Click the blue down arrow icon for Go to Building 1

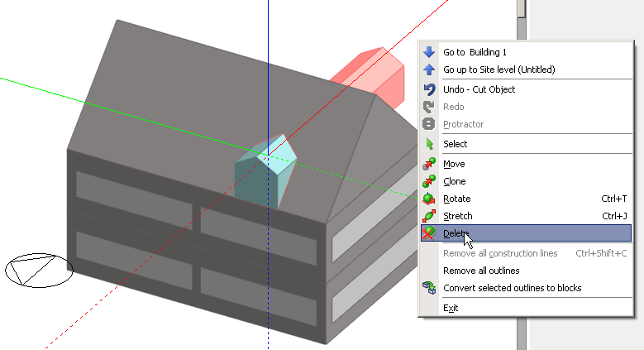pyautogui.click(x=428, y=52)
